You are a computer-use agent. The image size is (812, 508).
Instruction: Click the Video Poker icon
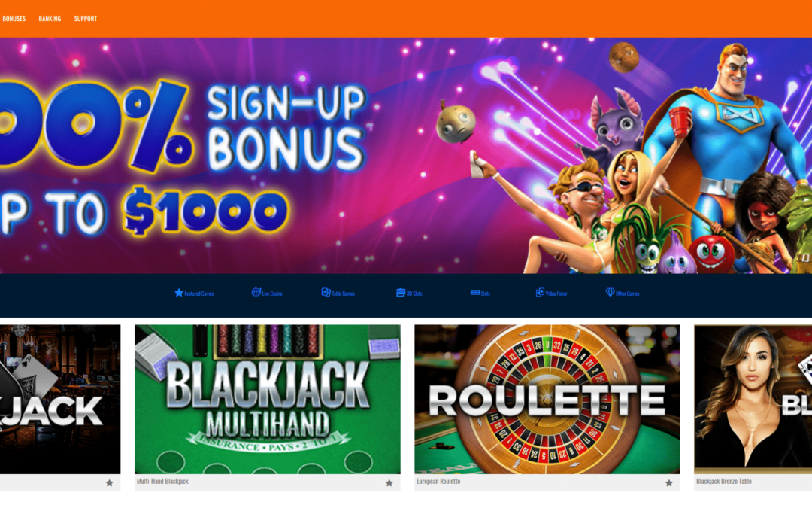[540, 292]
